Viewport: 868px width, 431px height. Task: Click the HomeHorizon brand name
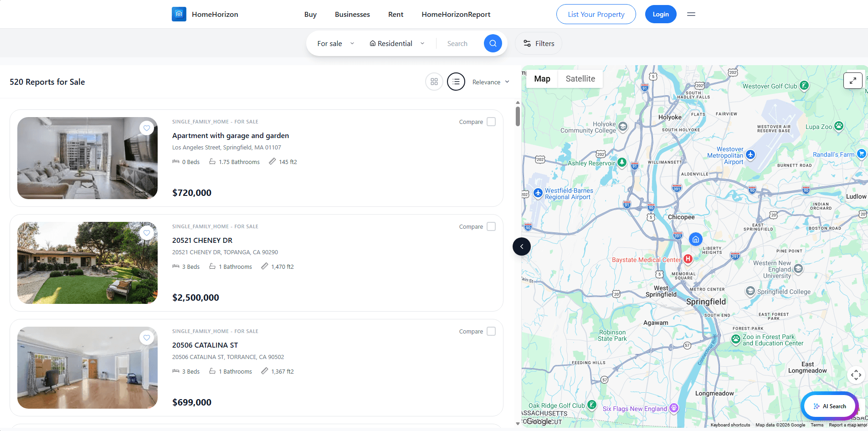[215, 14]
